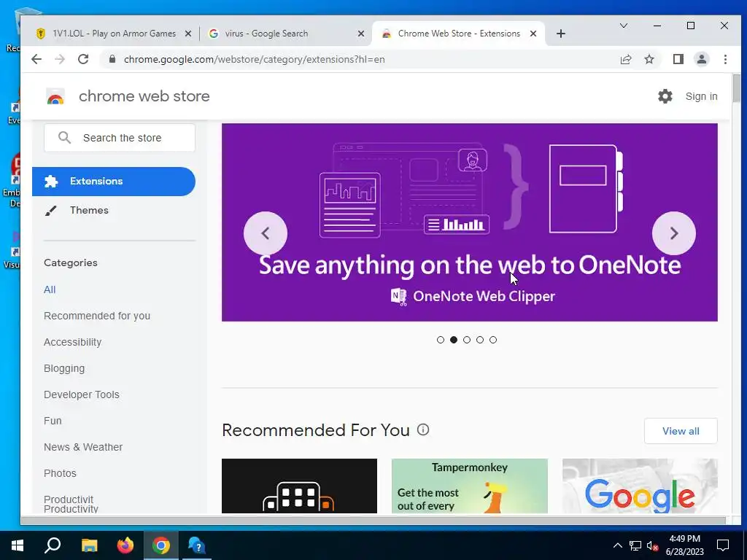747x560 pixels.
Task: Open the Tampermonkey extension card
Action: tap(469, 486)
